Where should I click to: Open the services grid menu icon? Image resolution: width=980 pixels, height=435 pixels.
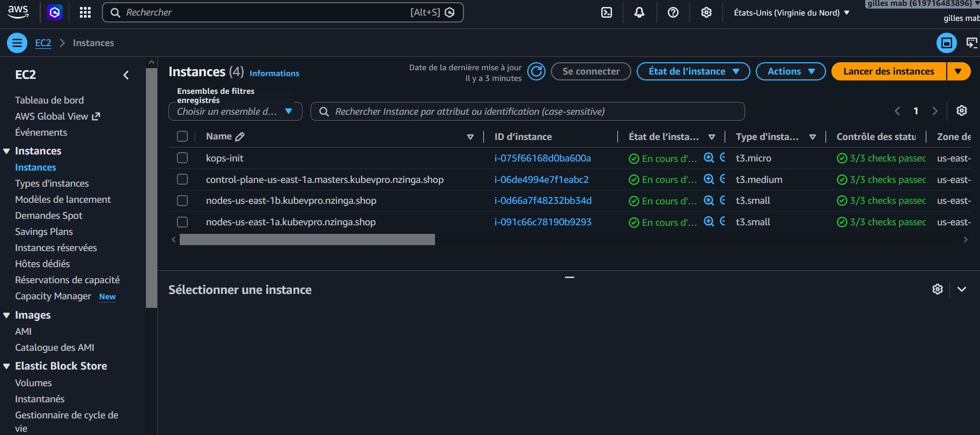(x=85, y=12)
